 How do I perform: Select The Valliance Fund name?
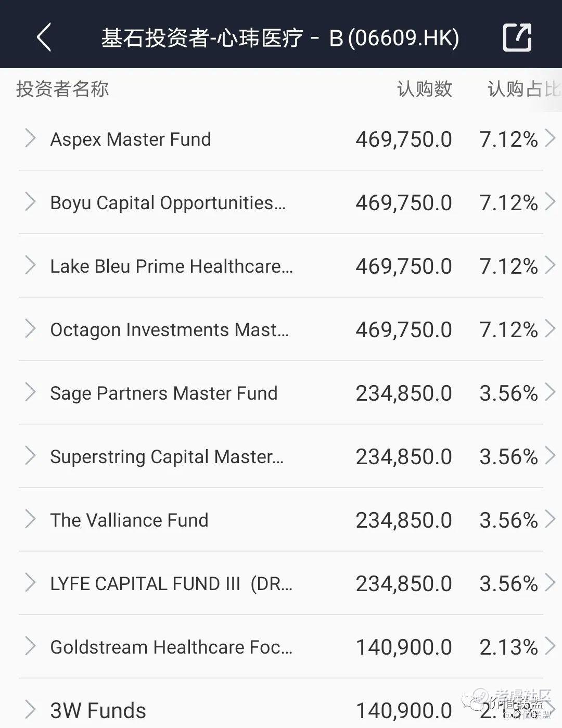[x=129, y=520]
